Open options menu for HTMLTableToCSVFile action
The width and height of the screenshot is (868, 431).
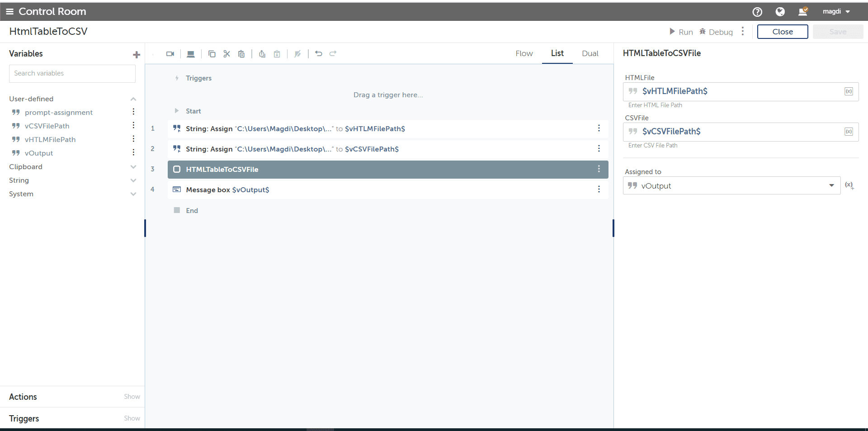tap(599, 169)
